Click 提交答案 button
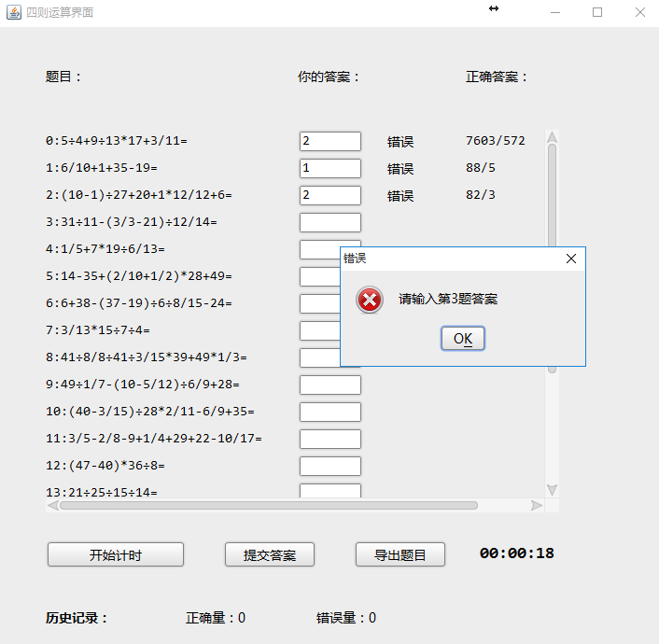Screen dimensions: 659x644 (x=270, y=554)
